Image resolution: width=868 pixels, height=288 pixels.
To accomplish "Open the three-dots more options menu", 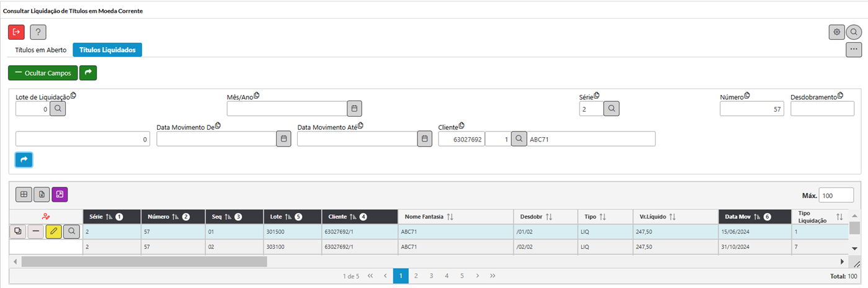I will coord(854,50).
